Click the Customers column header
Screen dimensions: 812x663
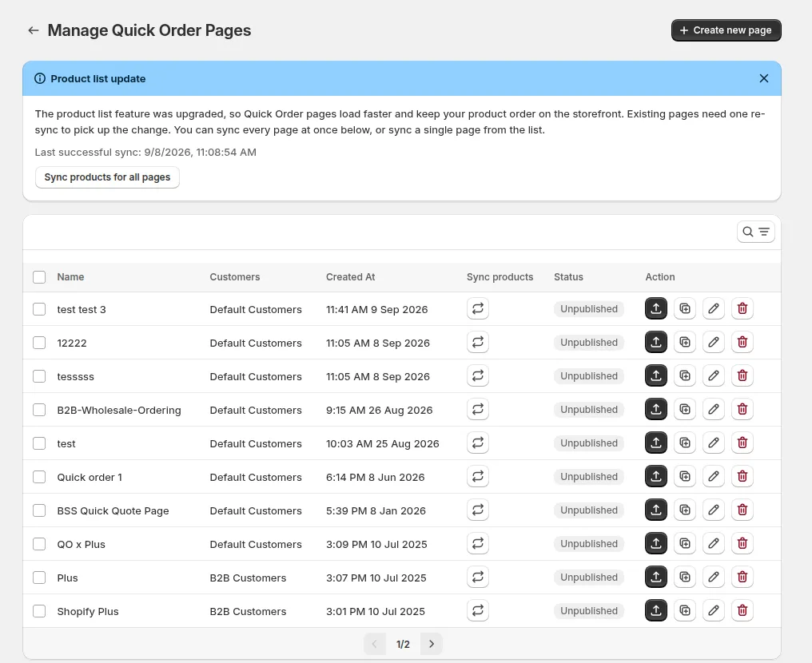point(235,277)
